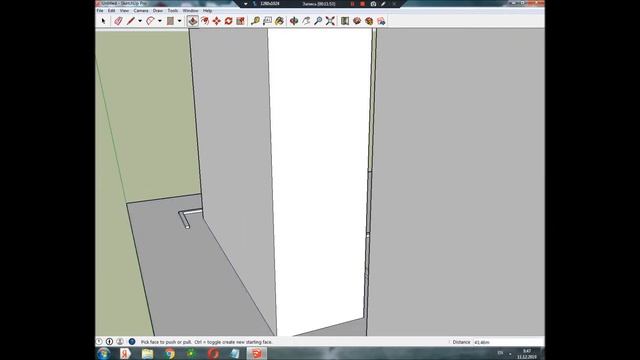Select the Move tool
640x360 pixels.
(217, 21)
